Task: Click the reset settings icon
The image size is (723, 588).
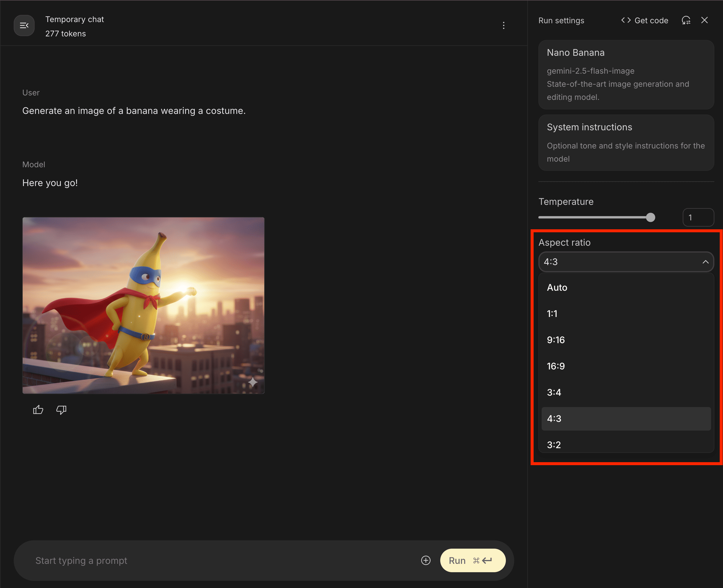Action: pos(686,20)
